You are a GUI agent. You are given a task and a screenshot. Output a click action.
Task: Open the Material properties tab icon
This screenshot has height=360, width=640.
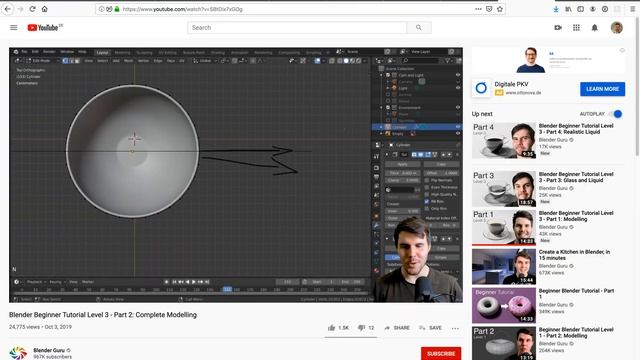pos(376,270)
